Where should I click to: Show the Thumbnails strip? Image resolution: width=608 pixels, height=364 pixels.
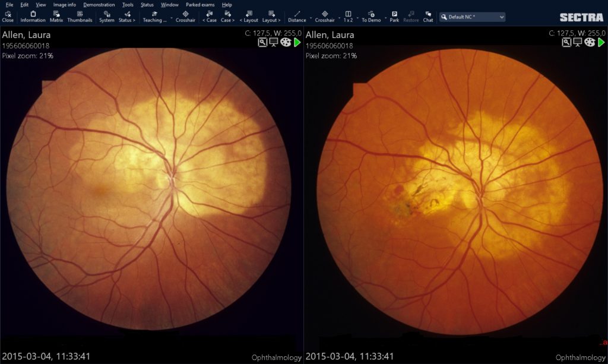point(80,16)
